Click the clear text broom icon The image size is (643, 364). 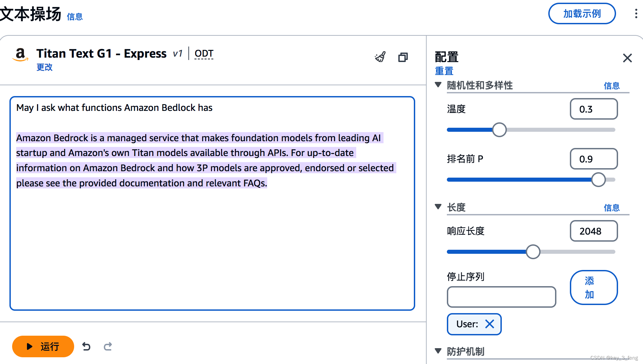click(380, 57)
